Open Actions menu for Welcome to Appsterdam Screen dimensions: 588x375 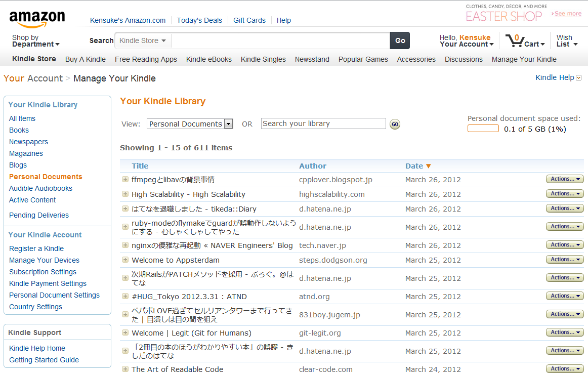tap(565, 260)
